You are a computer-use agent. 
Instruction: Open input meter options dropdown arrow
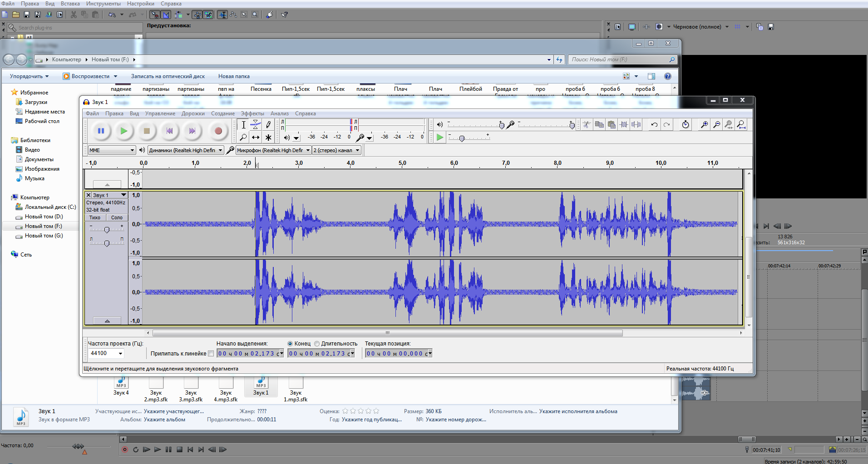point(370,138)
